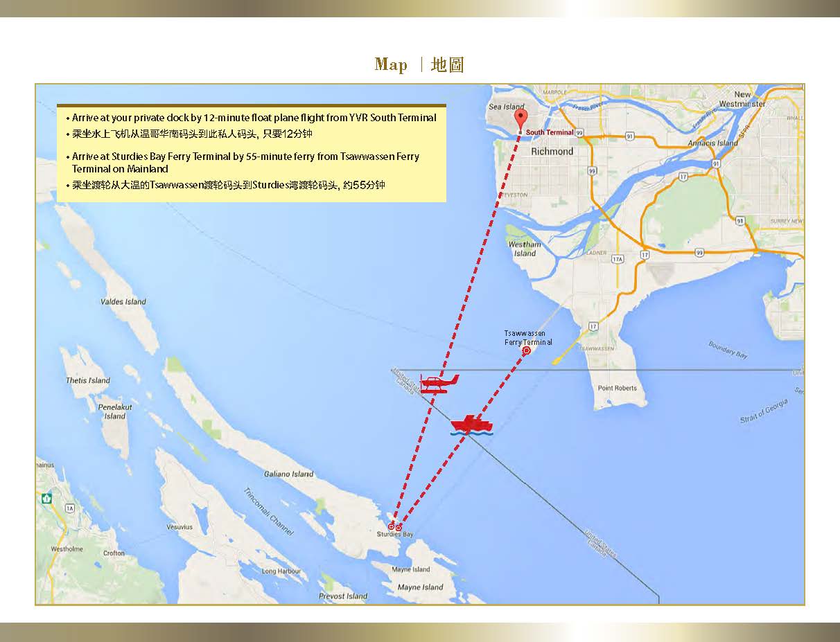Click the Thetis Island label
840x642 pixels.
coord(88,380)
